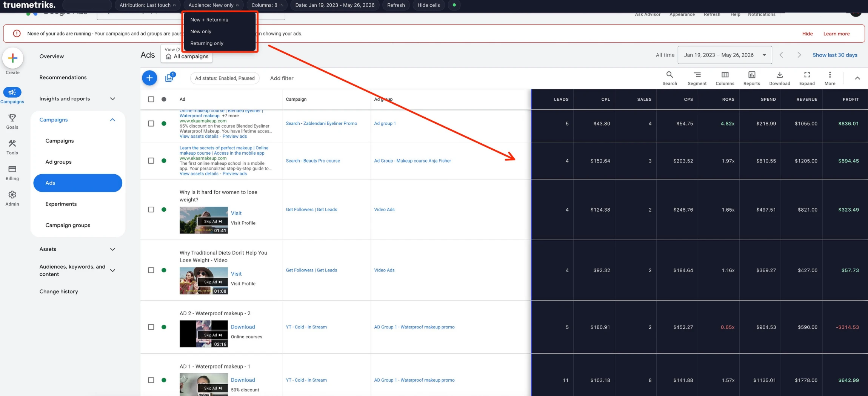Check the 'Why is it hard for women' ad row
This screenshot has width=868, height=396.
coord(151,210)
